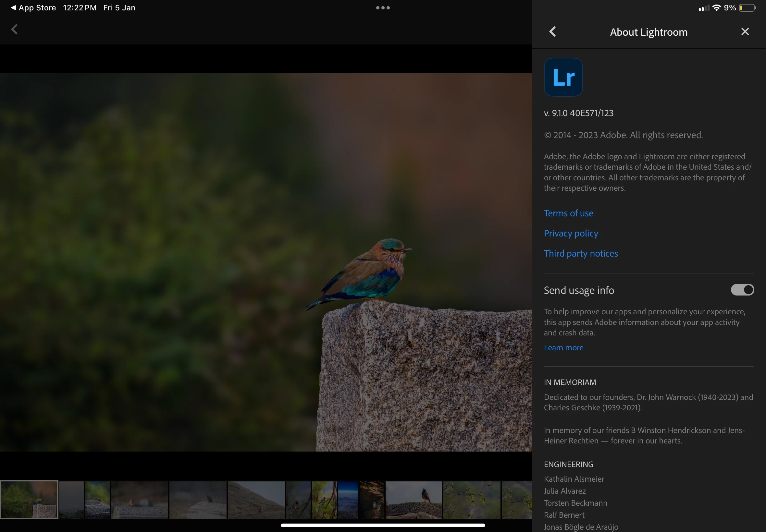The image size is (766, 532).
Task: Tap the Wi-Fi status icon
Action: (x=716, y=8)
